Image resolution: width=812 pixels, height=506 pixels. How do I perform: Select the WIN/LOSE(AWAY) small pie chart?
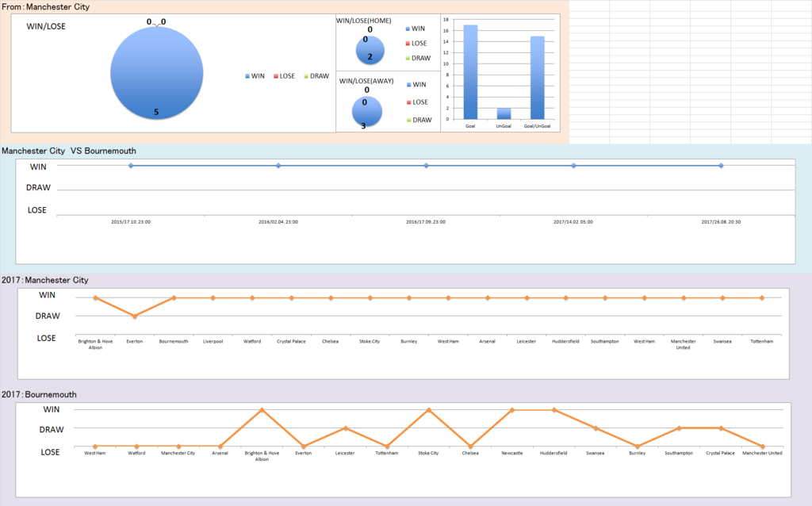(x=366, y=111)
